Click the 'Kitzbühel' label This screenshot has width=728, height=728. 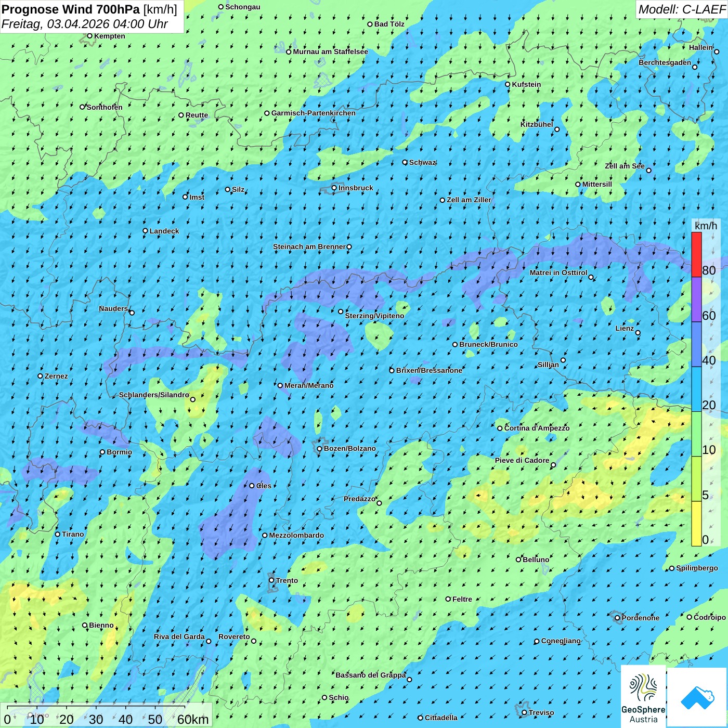click(x=537, y=124)
